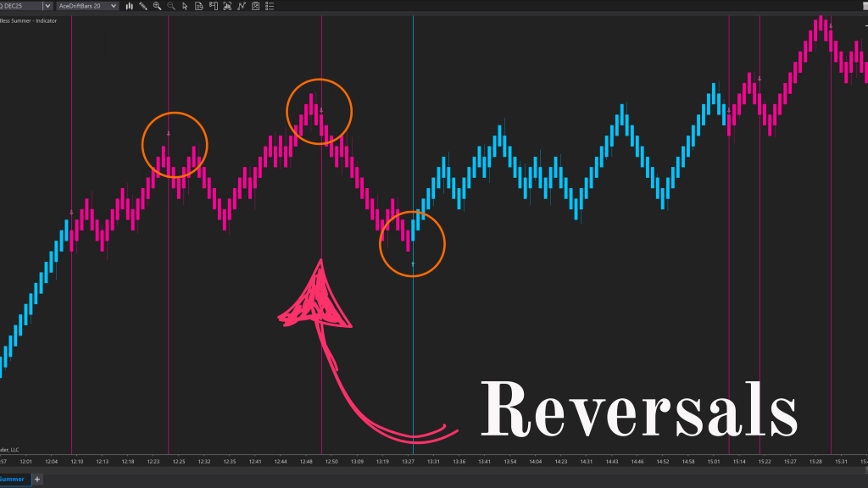Select the cursor pointer tool icon
Viewport: 868px width, 488px height.
tap(185, 6)
